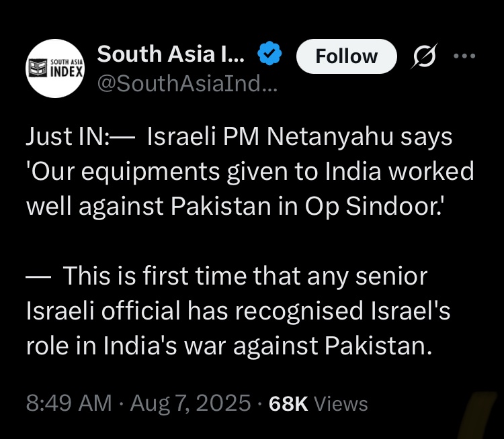Click the 8:49 AM timestamp
Screen dimensions: 504x439
pos(69,403)
